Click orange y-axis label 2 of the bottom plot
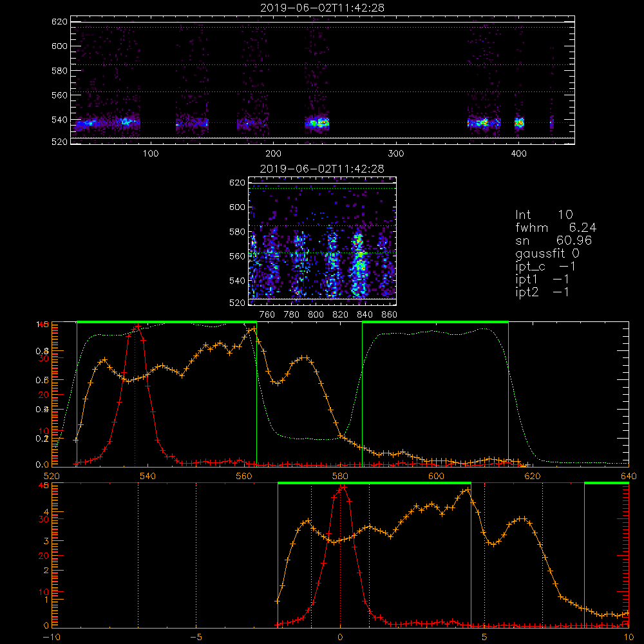 46,571
